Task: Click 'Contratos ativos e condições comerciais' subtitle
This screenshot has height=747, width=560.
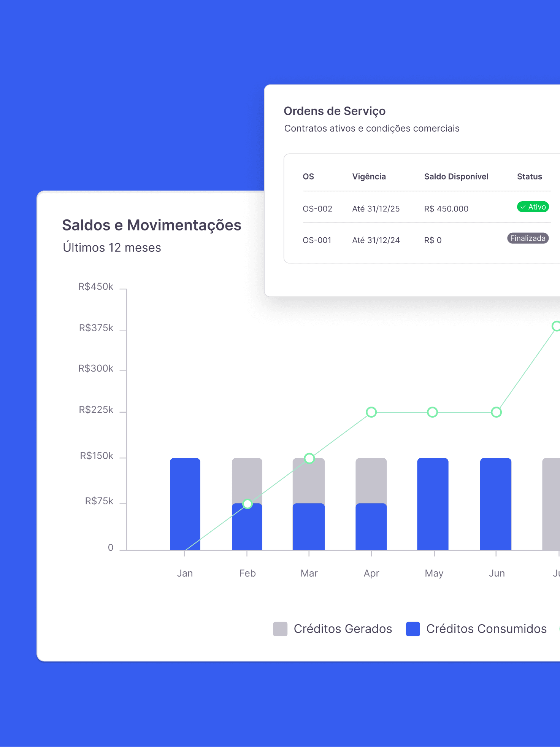Action: coord(372,129)
